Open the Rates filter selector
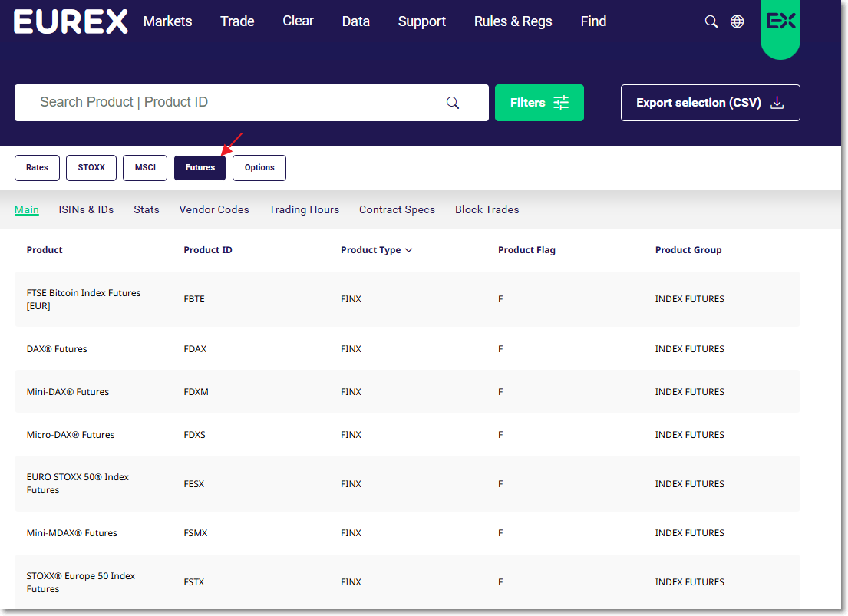Viewport: 848px width, 616px height. click(37, 167)
